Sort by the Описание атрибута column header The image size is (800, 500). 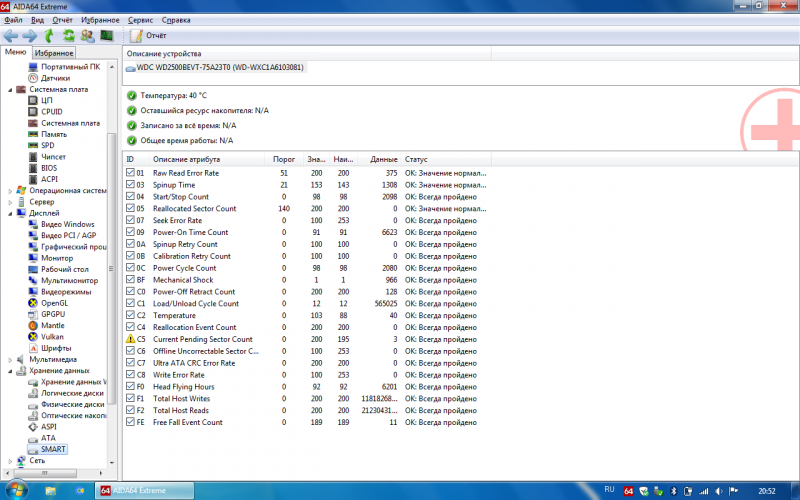(186, 159)
